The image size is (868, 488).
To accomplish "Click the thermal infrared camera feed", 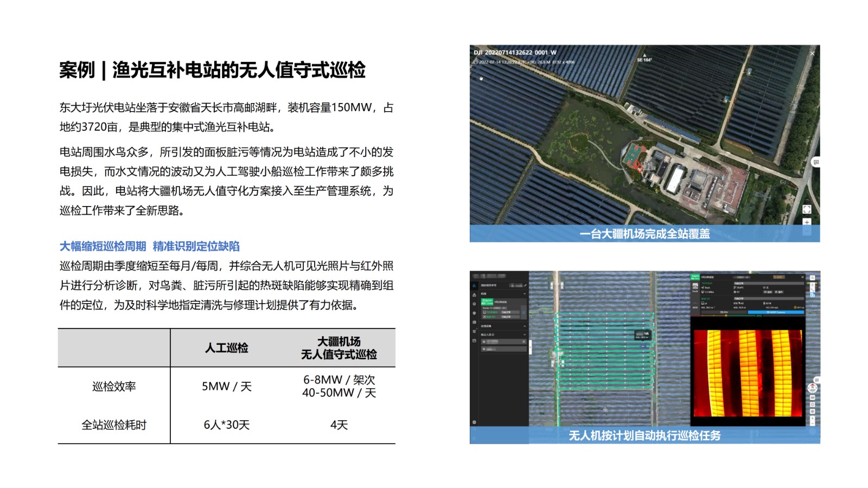I will coord(748,373).
